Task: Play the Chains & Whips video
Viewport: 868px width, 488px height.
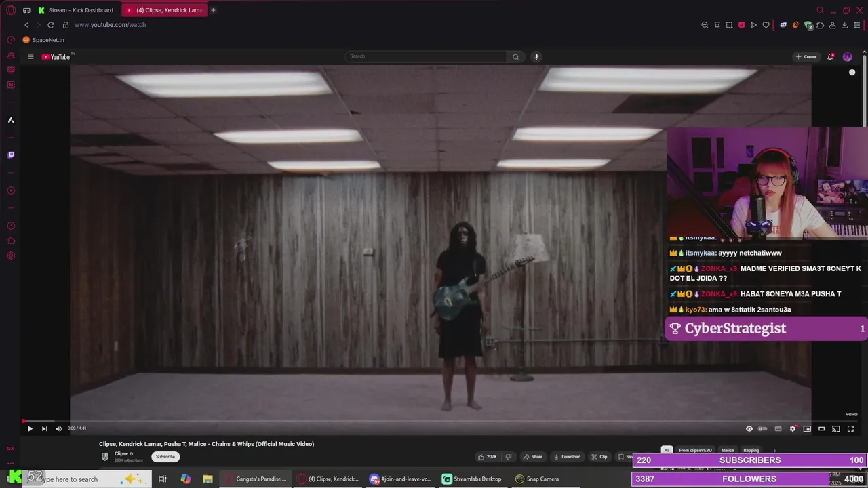Action: [x=30, y=428]
